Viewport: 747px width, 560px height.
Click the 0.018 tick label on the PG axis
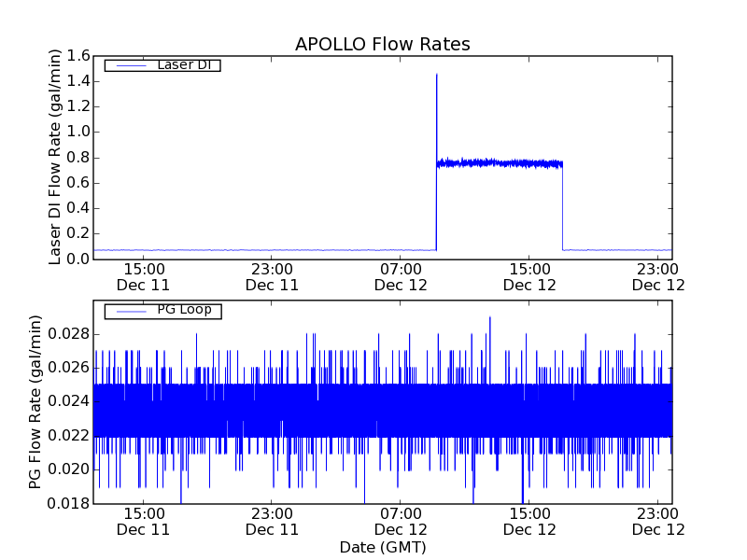[x=69, y=503]
